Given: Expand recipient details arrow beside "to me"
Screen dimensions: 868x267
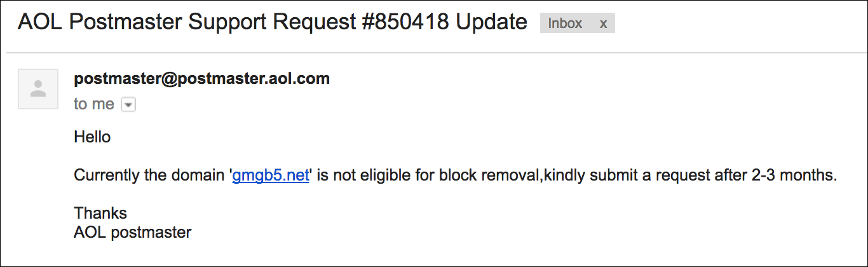Looking at the screenshot, I should (x=128, y=104).
